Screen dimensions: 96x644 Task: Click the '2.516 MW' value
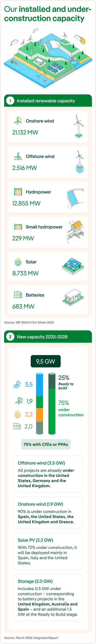click(x=25, y=168)
